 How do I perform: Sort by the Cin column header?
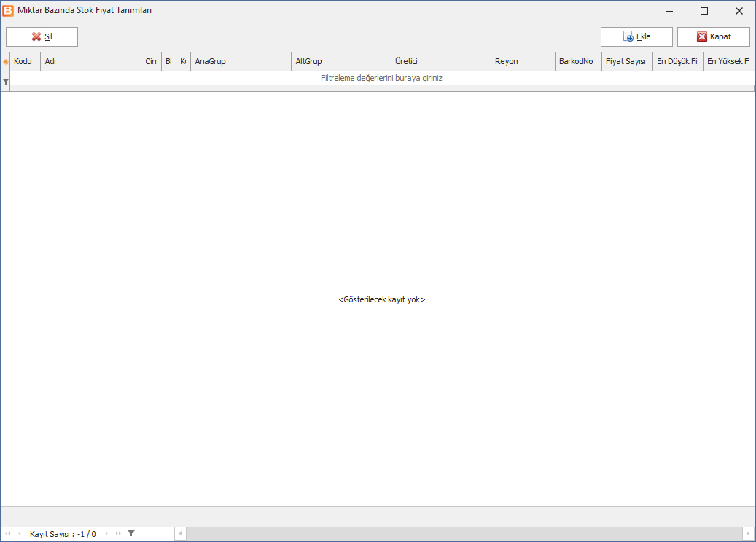point(151,62)
